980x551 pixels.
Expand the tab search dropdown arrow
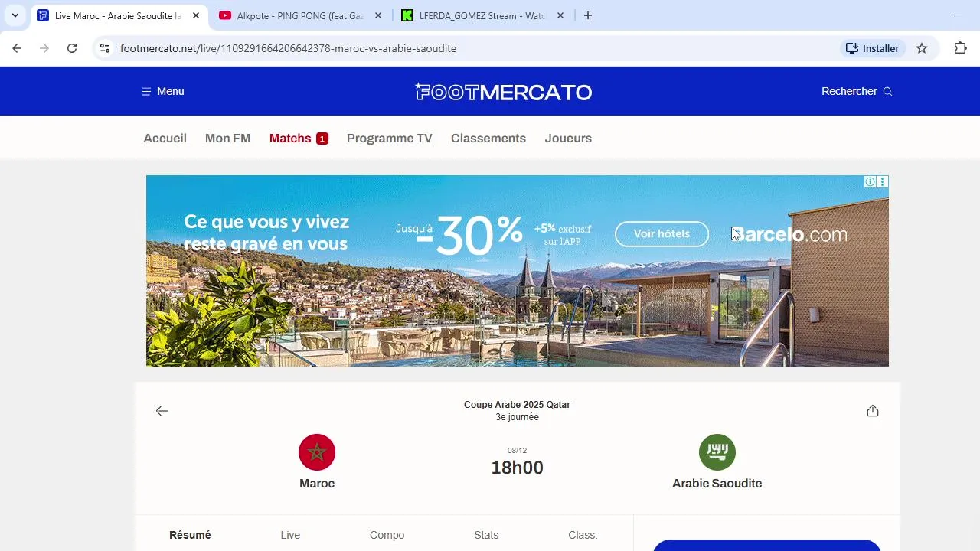pos(15,15)
